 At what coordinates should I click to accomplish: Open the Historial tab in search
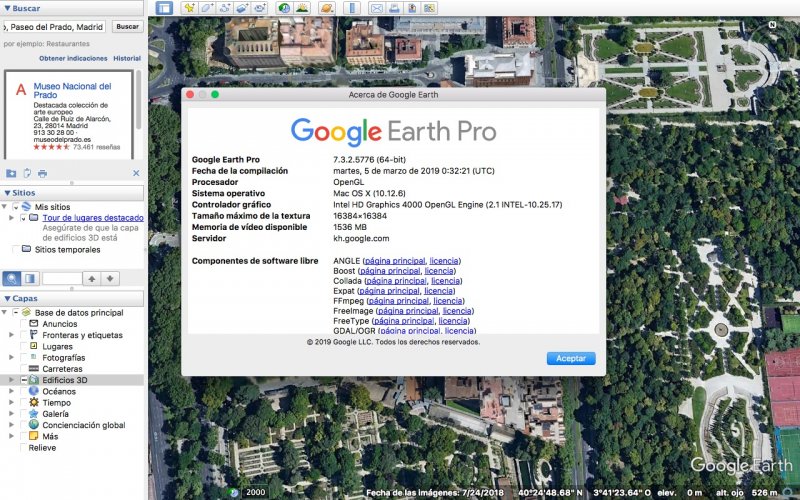(127, 58)
